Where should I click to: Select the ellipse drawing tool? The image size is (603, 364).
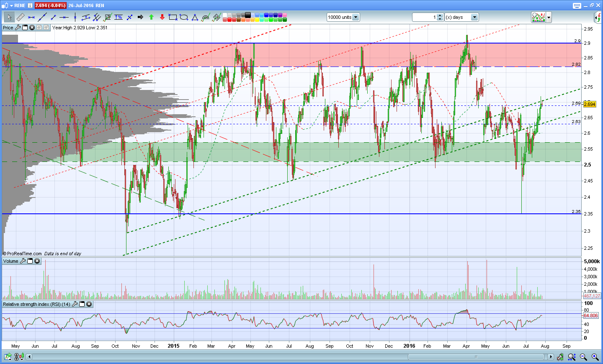184,17
